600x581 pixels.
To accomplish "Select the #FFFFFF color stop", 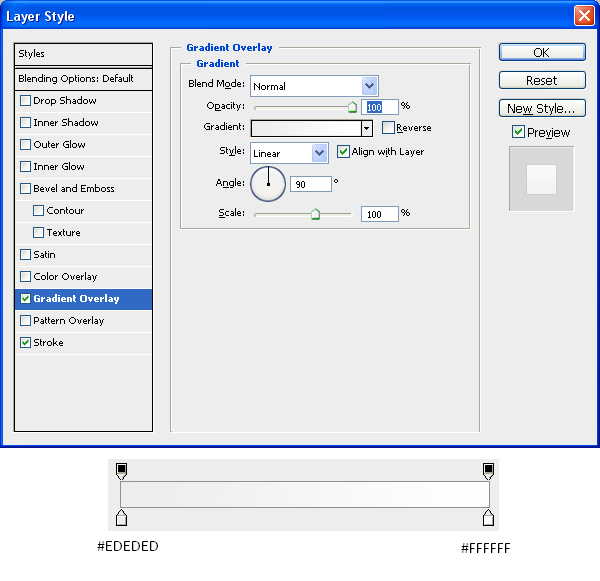I will click(x=488, y=518).
